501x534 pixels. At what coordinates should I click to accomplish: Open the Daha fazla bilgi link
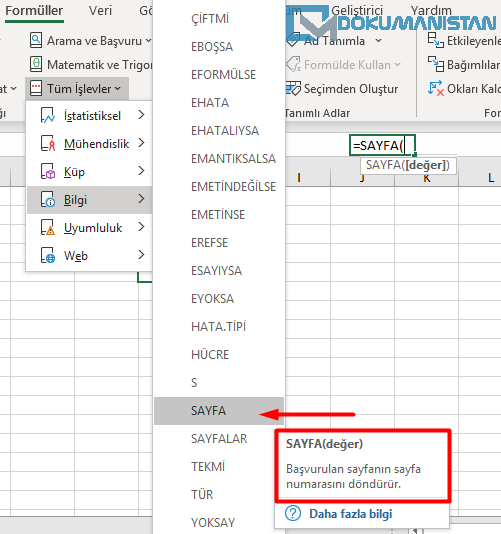(350, 514)
